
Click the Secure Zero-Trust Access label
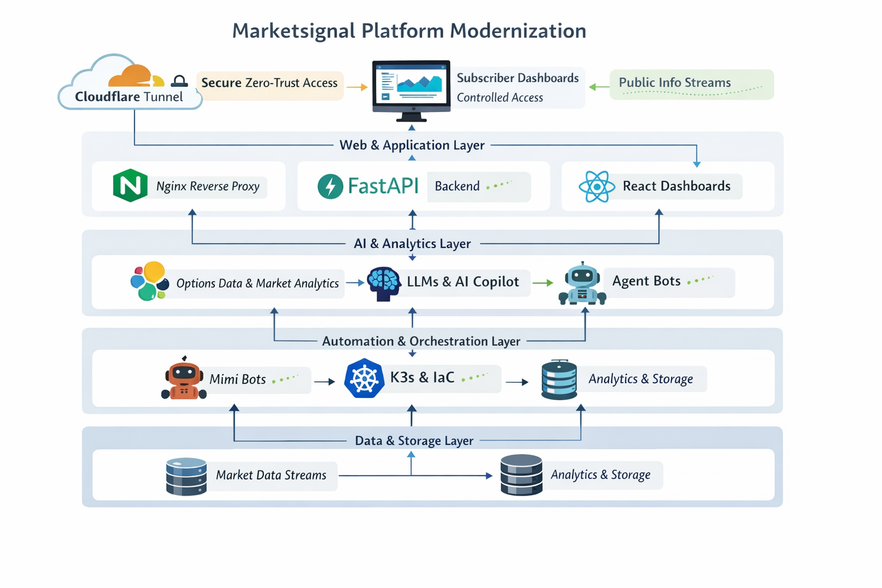tap(269, 83)
